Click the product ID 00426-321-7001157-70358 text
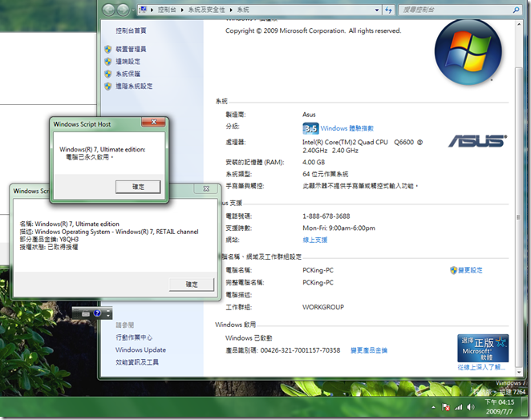Viewport: 531px width, 420px height. 300,350
